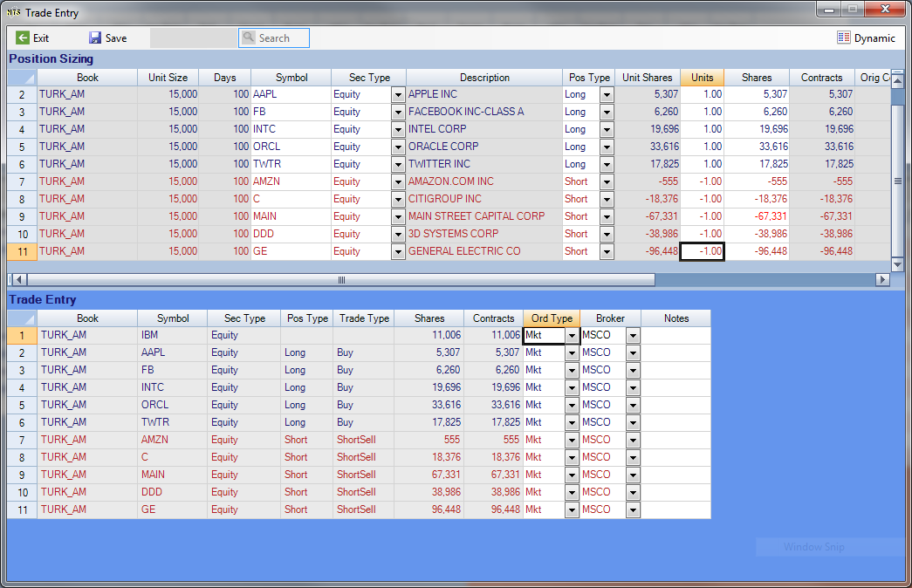Select row header 11 in Position Sizing grid
912x588 pixels.
(22, 251)
